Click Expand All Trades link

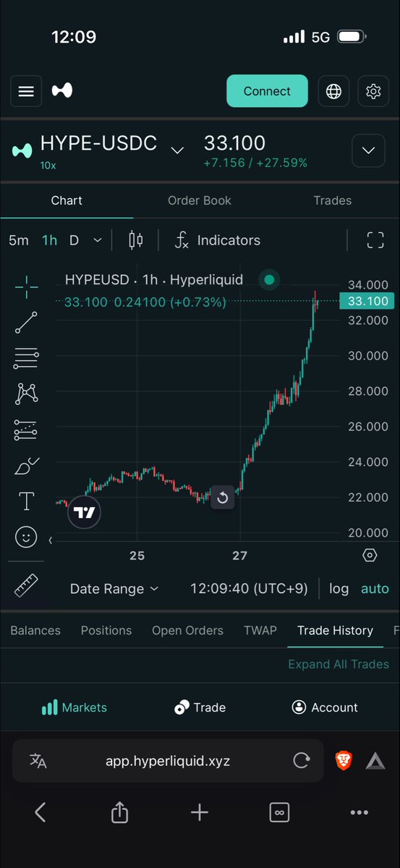339,664
